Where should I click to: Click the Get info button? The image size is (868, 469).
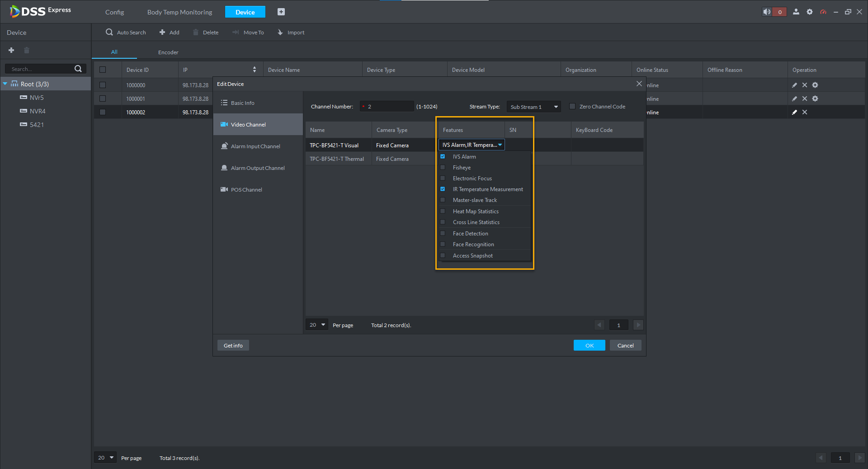(x=233, y=346)
